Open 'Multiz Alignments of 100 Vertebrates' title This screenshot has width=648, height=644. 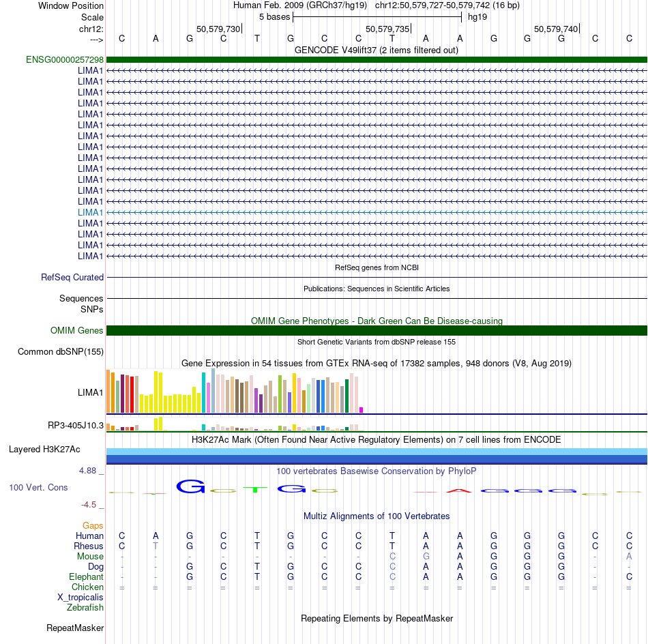tap(377, 516)
